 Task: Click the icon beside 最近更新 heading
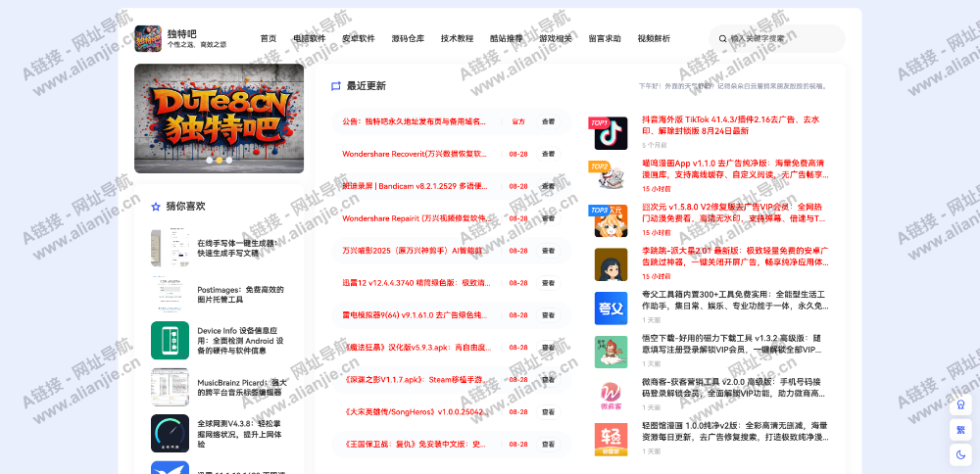click(335, 86)
